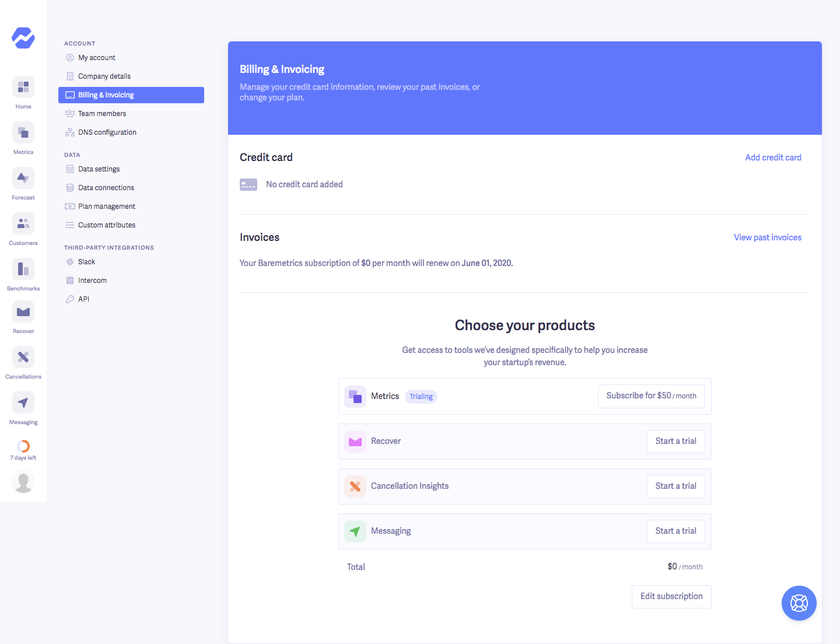Click the Recover product envelope icon
Viewport: 840px width, 644px height.
[x=355, y=442]
